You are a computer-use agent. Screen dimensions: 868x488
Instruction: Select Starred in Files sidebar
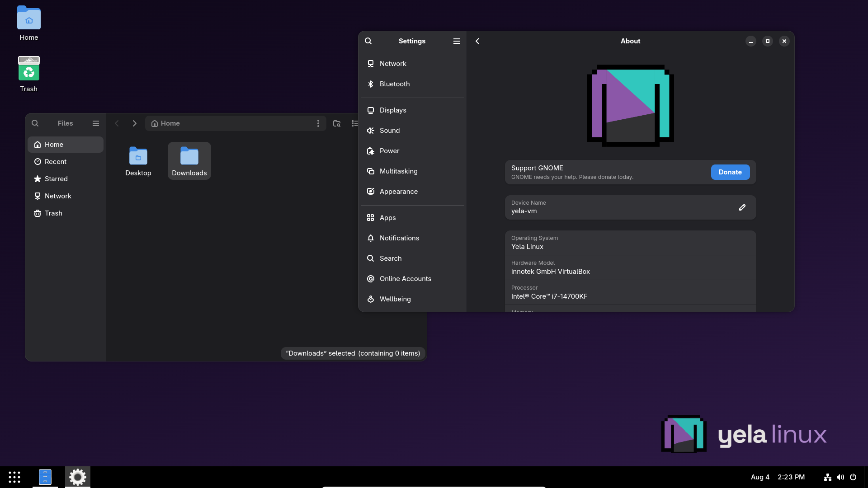tap(66, 179)
